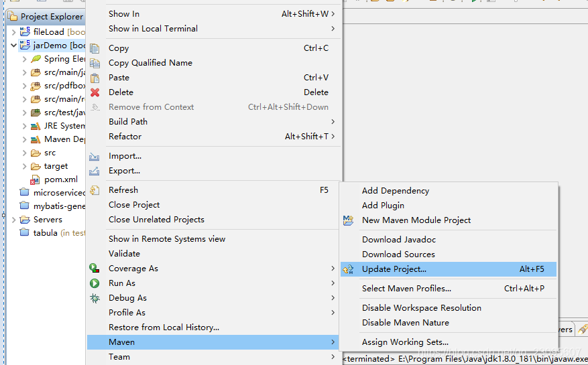The height and width of the screenshot is (365, 588).
Task: Click the fileLoad project icon
Action: (x=25, y=31)
